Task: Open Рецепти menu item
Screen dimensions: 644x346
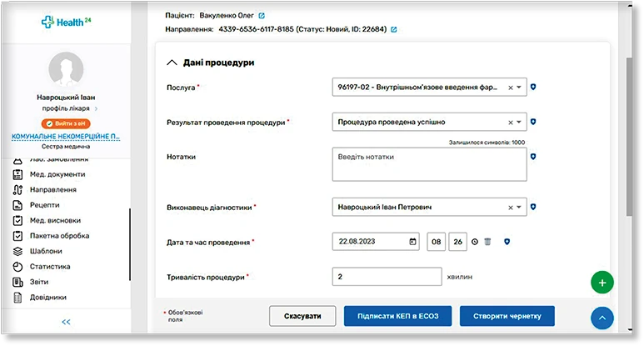Action: (x=44, y=205)
